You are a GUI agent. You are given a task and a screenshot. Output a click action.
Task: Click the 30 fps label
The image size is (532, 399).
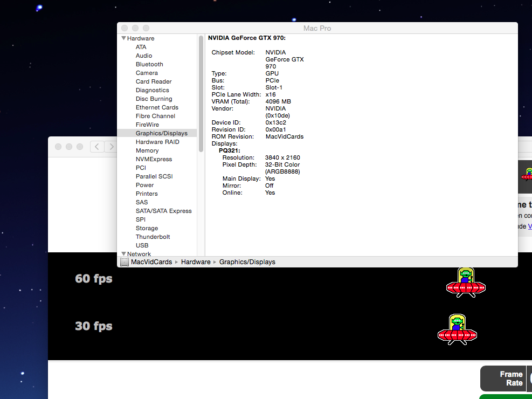[x=94, y=326]
